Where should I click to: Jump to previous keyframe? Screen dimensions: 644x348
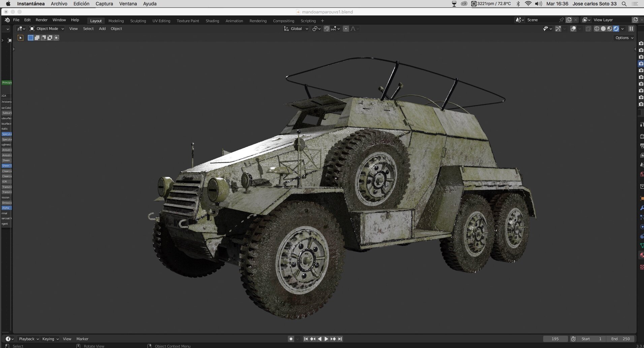[x=313, y=339]
